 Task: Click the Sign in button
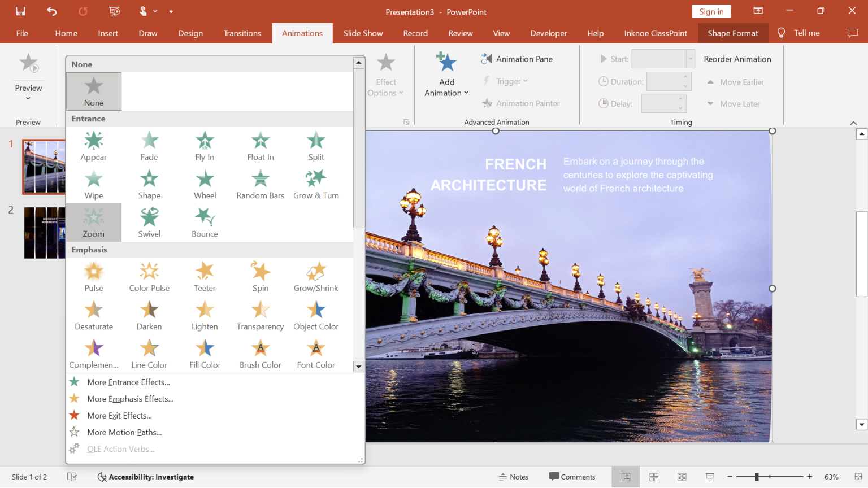(x=711, y=11)
